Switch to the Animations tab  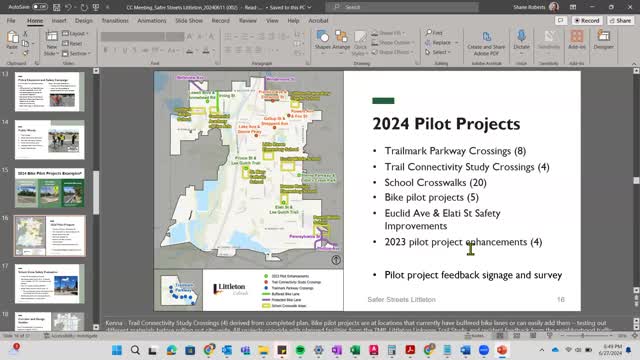click(151, 20)
